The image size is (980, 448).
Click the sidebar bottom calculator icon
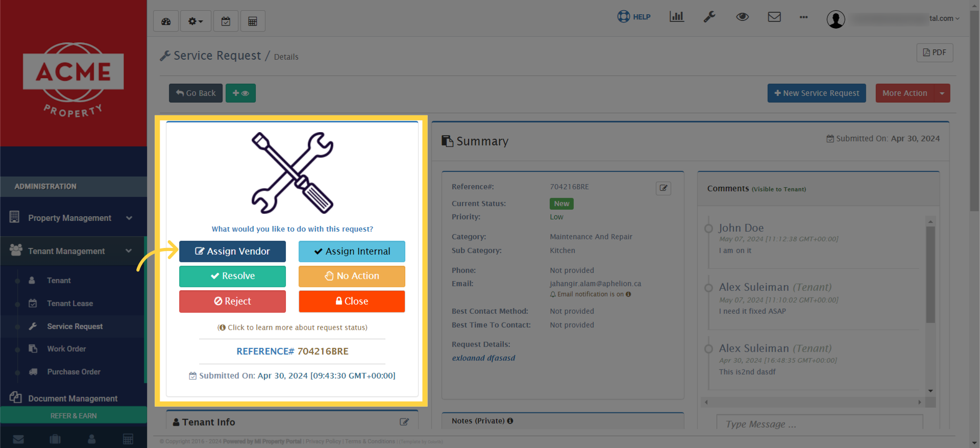click(128, 439)
